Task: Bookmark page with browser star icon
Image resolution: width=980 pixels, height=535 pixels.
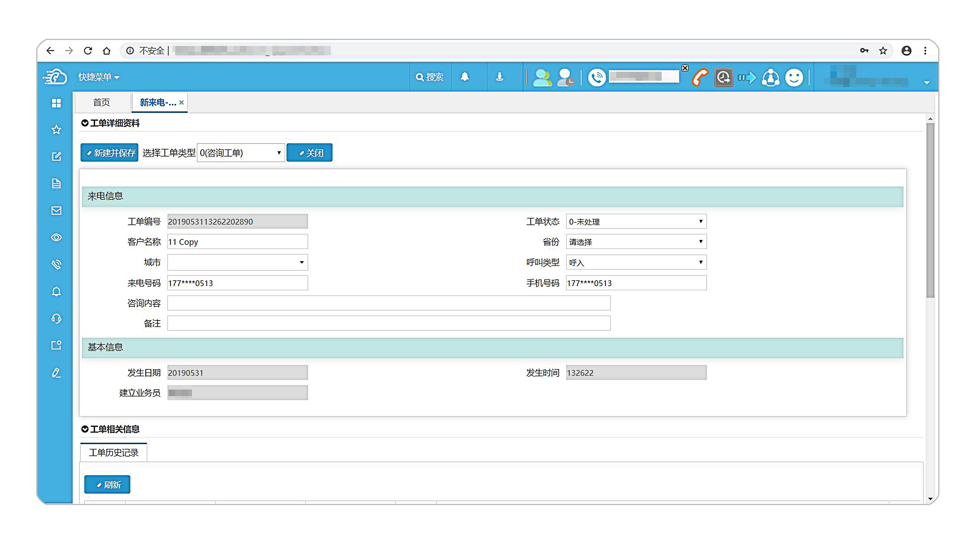Action: coord(883,50)
